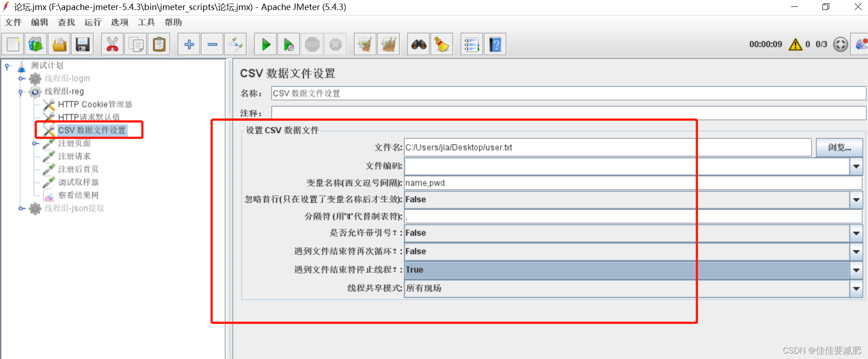The image size is (868, 359).
Task: Open the Function helper list icon
Action: (x=472, y=44)
